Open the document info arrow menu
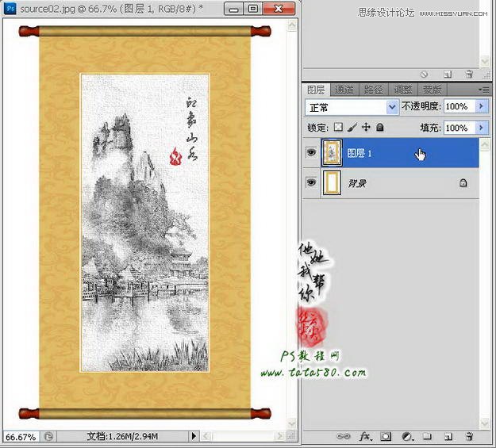This screenshot has width=496, height=448. click(194, 436)
